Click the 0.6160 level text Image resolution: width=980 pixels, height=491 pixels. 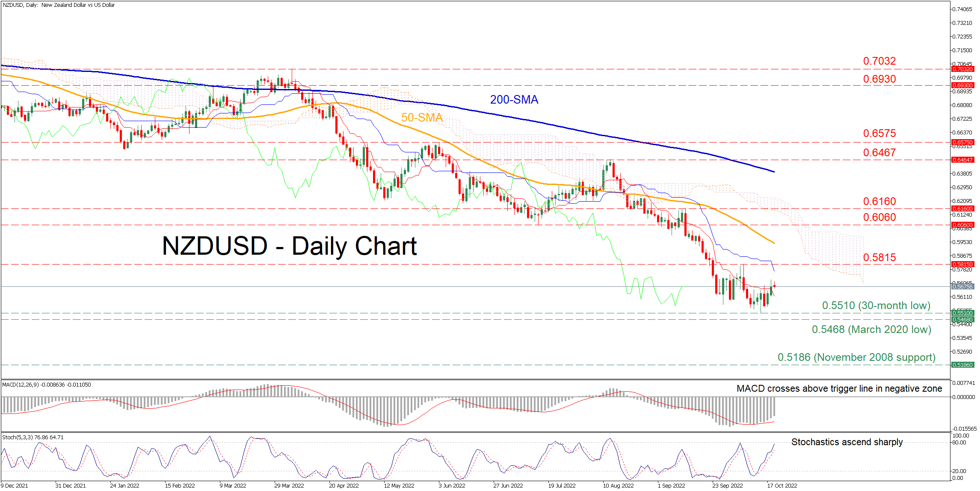[x=879, y=202]
